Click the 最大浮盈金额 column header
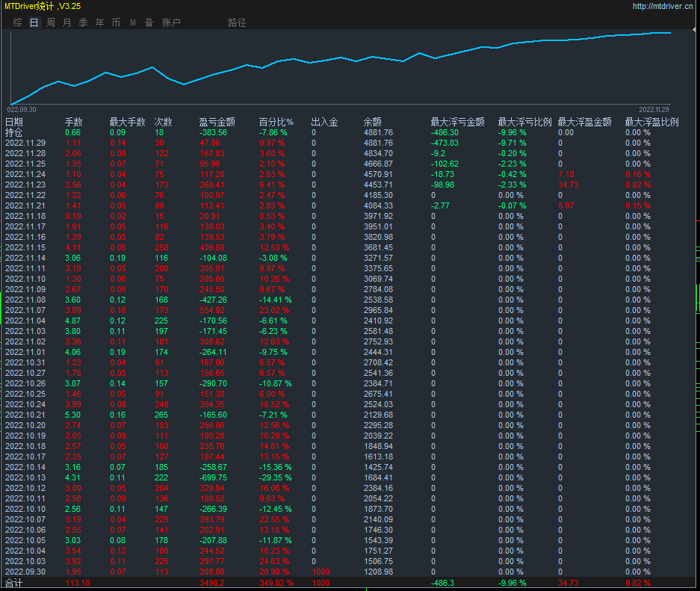 coord(584,122)
